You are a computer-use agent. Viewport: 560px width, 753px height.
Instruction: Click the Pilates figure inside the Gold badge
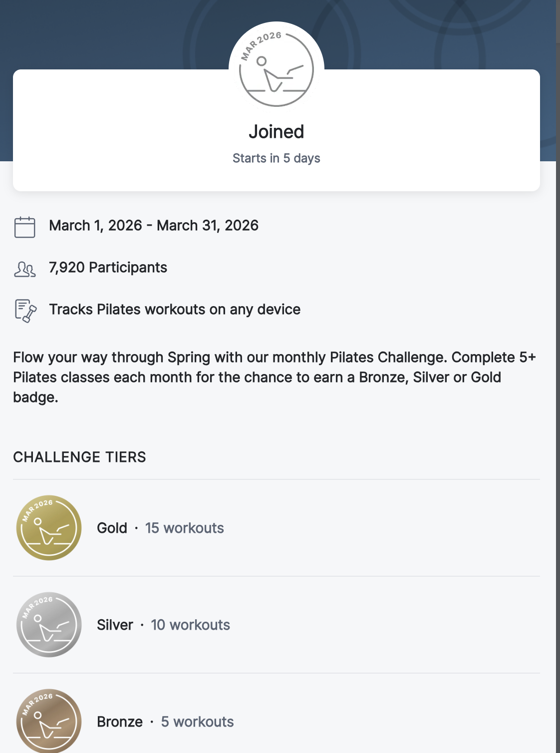click(48, 532)
